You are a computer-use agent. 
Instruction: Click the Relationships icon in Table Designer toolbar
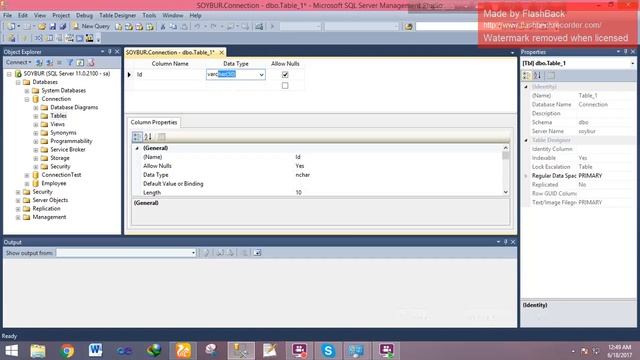(38, 38)
